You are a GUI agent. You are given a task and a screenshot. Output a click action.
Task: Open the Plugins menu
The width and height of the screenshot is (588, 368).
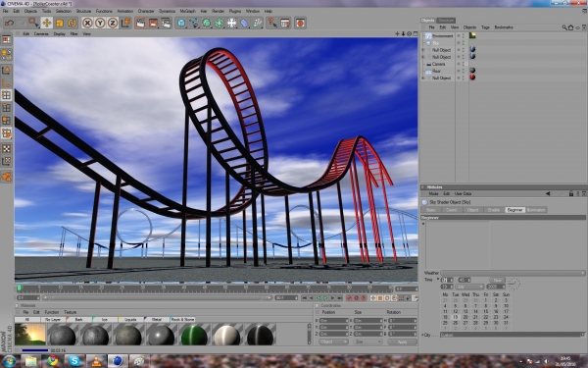(x=235, y=11)
